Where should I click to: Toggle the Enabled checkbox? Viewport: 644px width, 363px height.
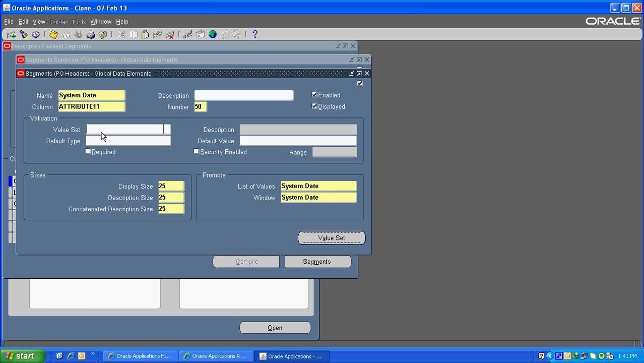(x=314, y=95)
